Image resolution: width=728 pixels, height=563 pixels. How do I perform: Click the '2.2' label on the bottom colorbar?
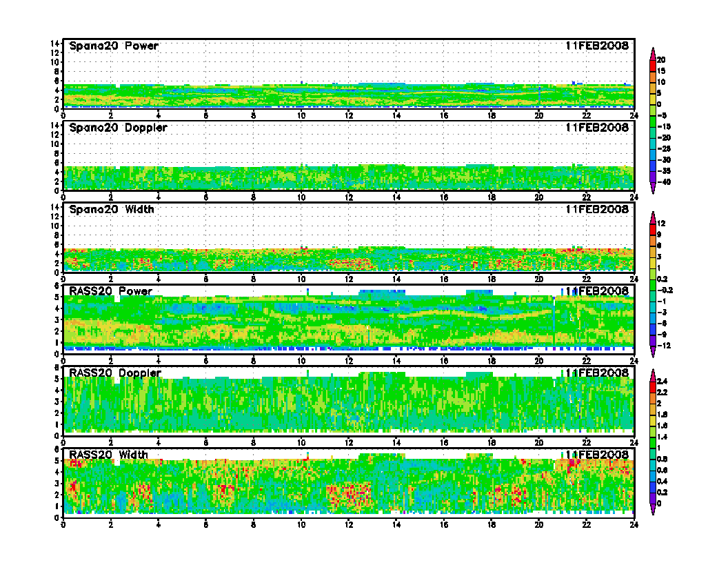point(662,393)
